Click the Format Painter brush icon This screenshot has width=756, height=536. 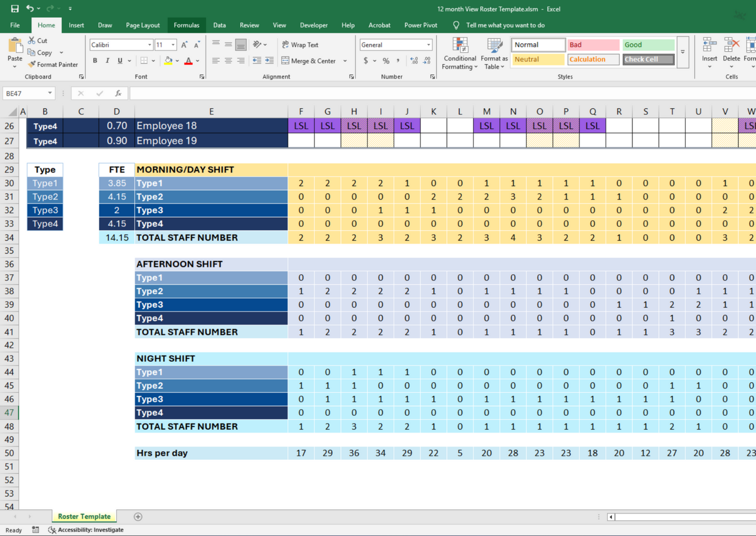point(32,64)
